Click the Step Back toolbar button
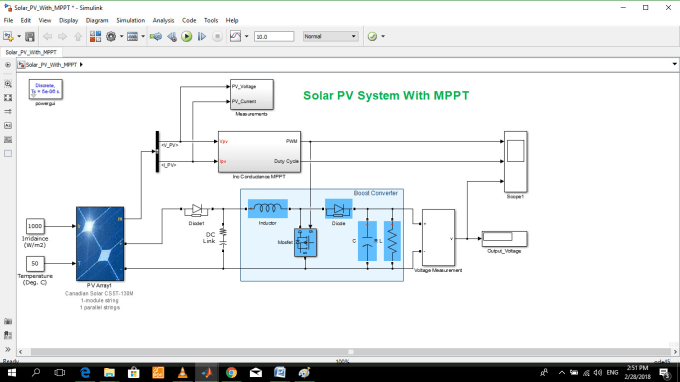Viewport: 680px width, 382px height. (x=172, y=36)
